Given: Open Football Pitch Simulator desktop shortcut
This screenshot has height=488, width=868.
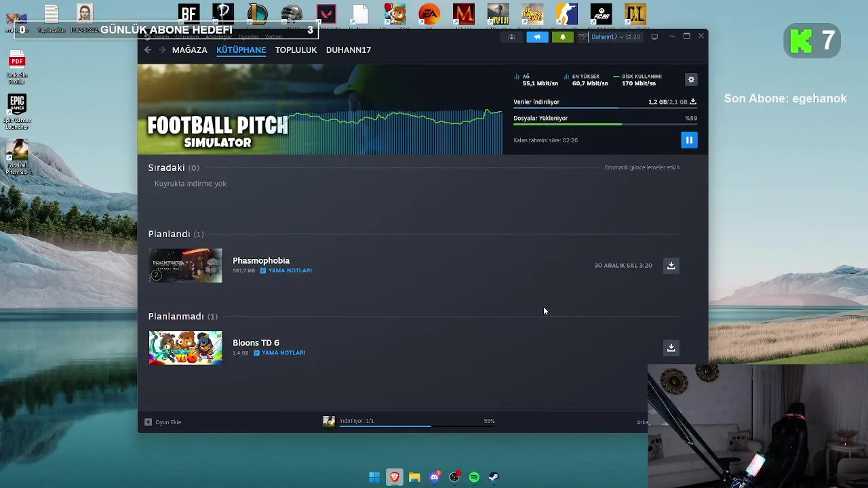Looking at the screenshot, I should point(17,157).
